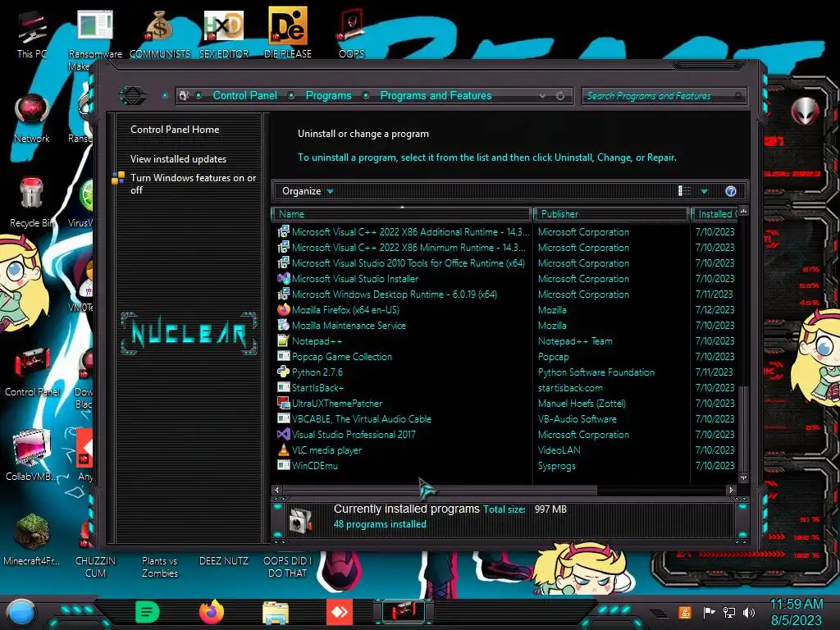
Task: Open View installed updates link
Action: pos(178,159)
